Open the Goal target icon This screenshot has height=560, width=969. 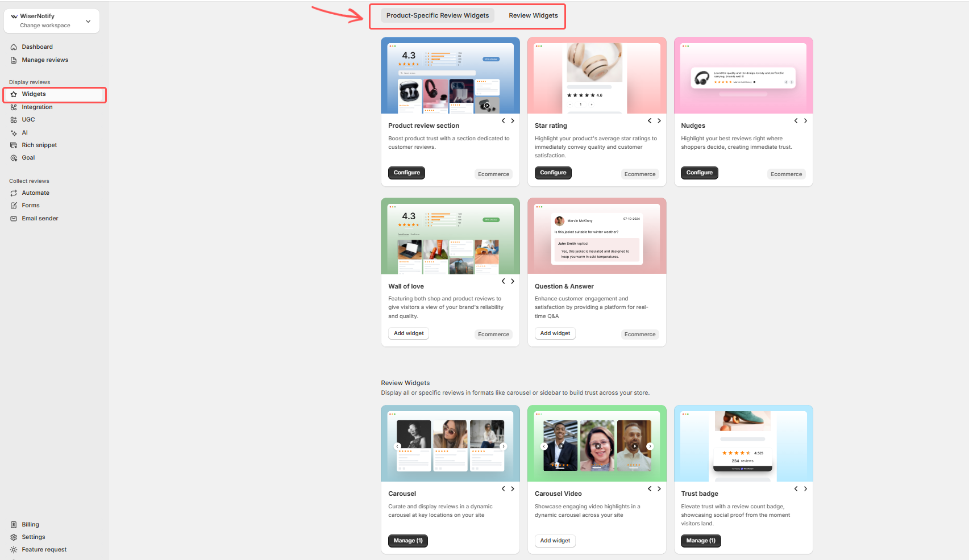pyautogui.click(x=14, y=158)
